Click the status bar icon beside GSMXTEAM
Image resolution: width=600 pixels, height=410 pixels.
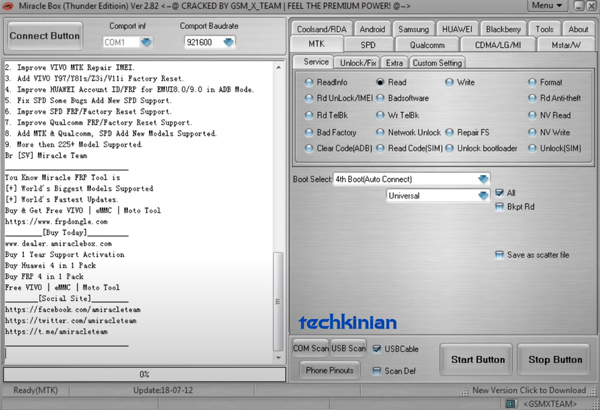click(511, 403)
